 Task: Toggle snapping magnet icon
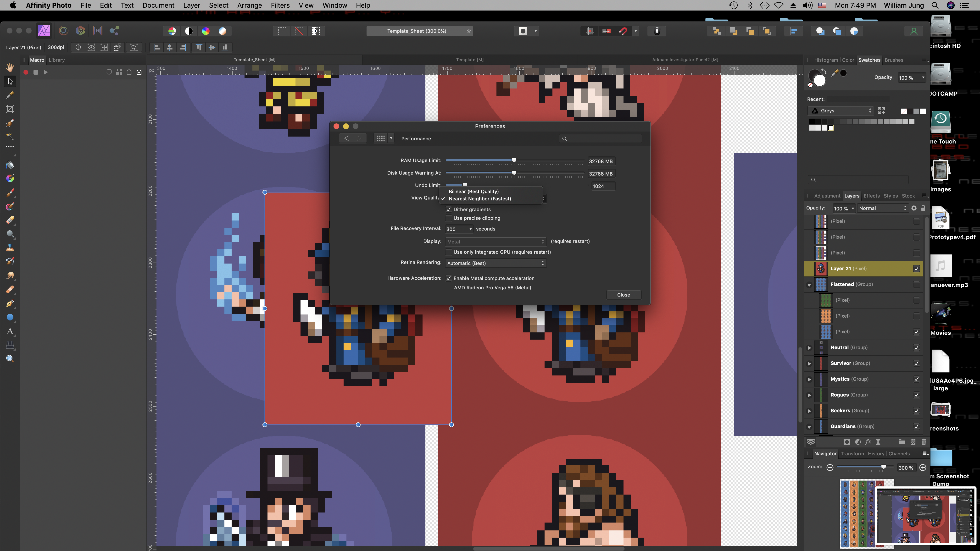coord(623,31)
